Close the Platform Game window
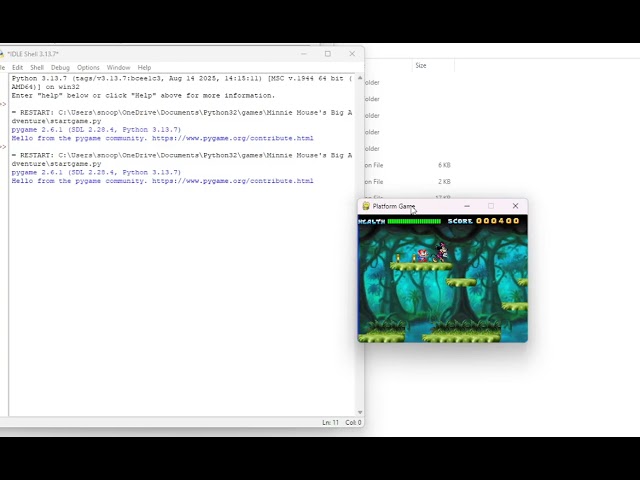 click(516, 206)
